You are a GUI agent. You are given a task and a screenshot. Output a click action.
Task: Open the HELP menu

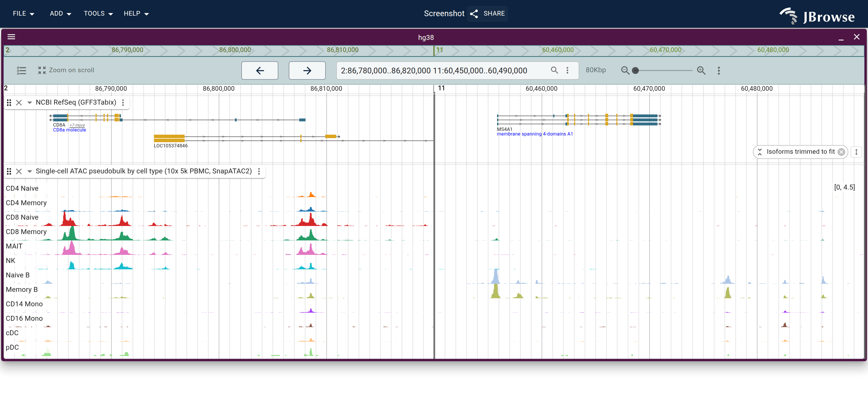point(136,14)
